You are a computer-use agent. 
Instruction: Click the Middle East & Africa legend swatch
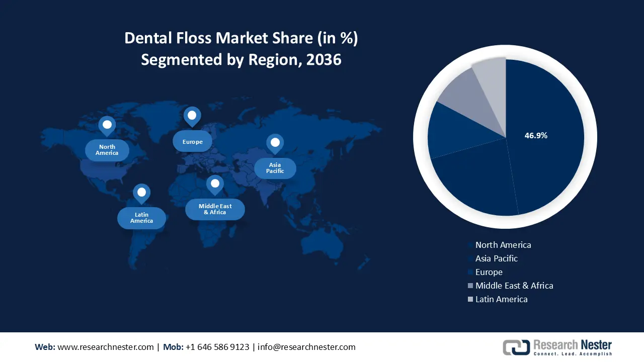[470, 286]
